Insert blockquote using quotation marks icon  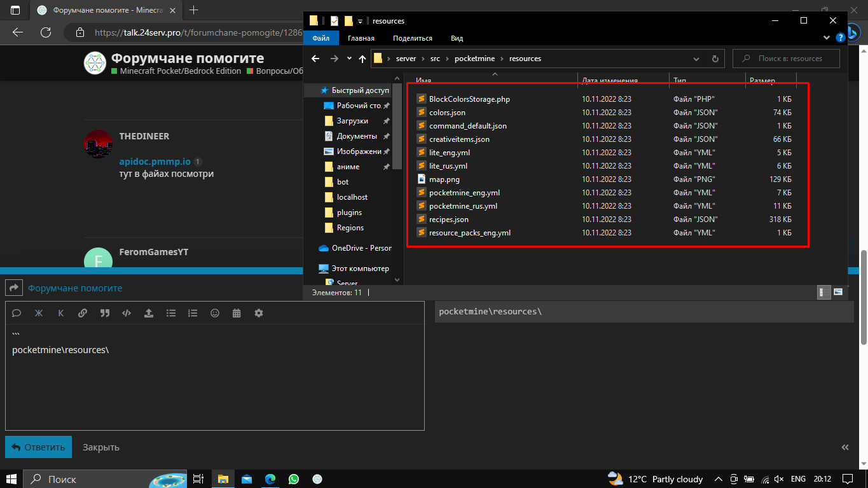point(105,313)
